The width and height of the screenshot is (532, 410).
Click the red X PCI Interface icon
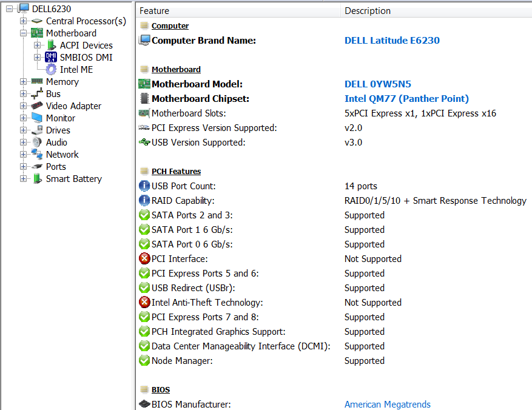click(144, 258)
